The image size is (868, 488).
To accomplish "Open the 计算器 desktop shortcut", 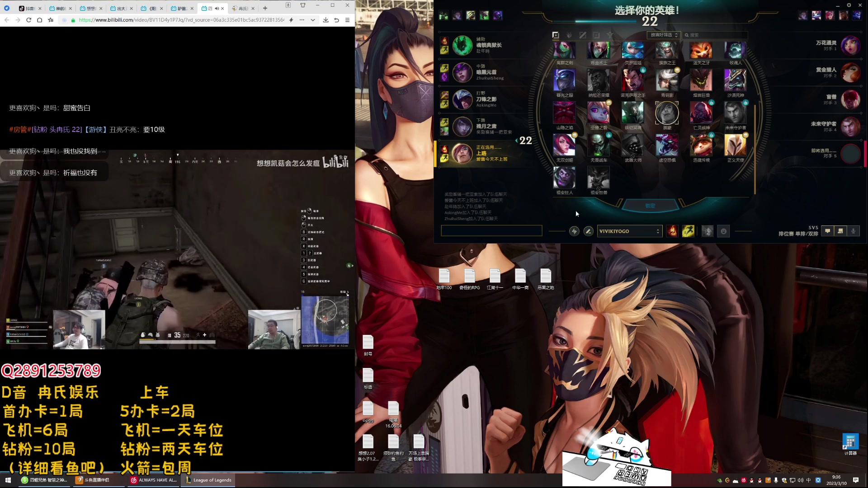I will (x=850, y=445).
